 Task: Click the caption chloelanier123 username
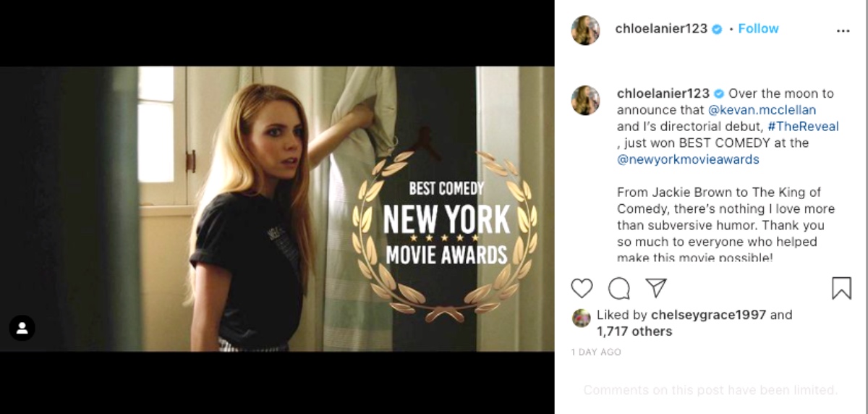663,93
